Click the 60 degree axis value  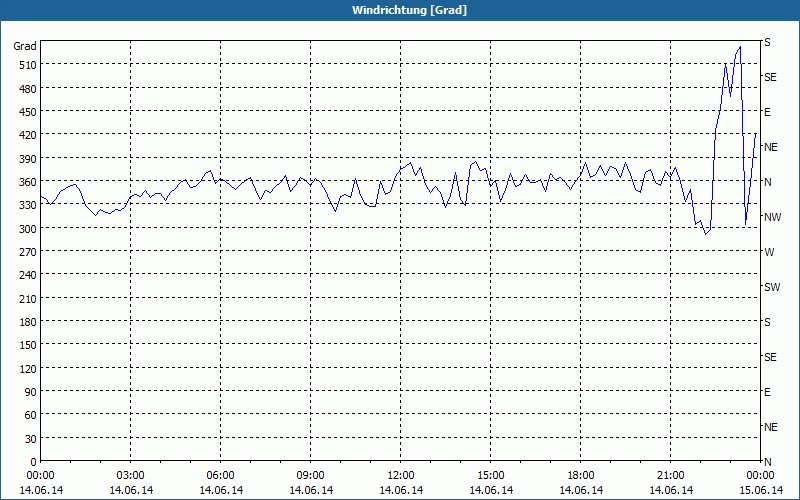(x=31, y=415)
